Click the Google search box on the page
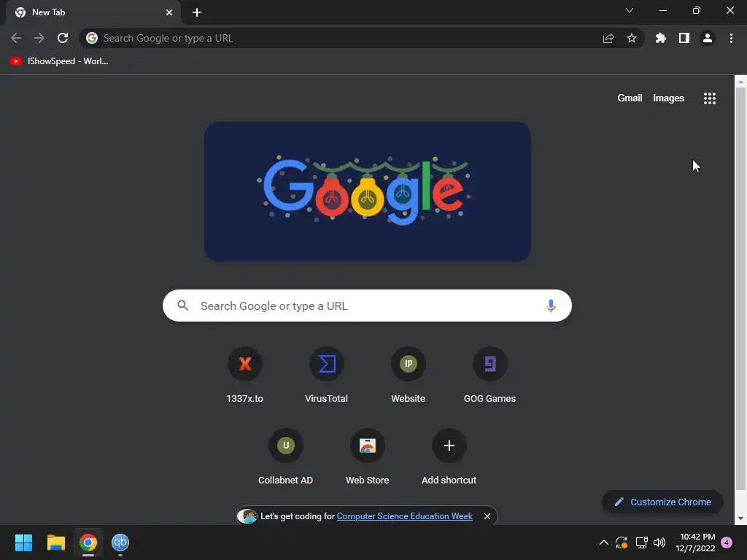 [367, 306]
